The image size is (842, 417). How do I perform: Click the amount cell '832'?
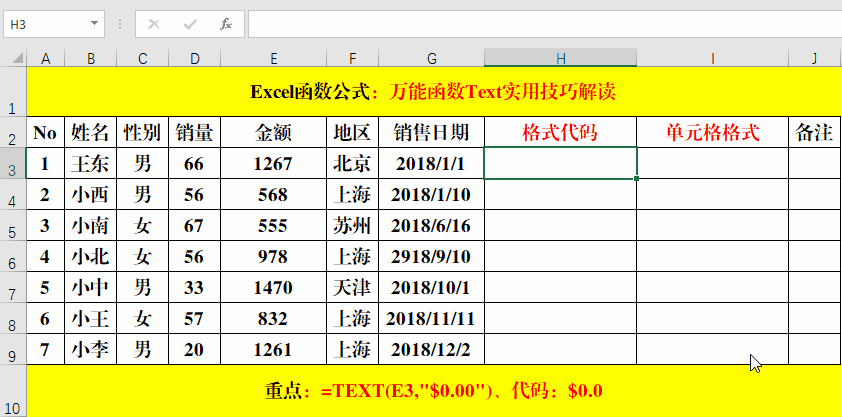[273, 319]
